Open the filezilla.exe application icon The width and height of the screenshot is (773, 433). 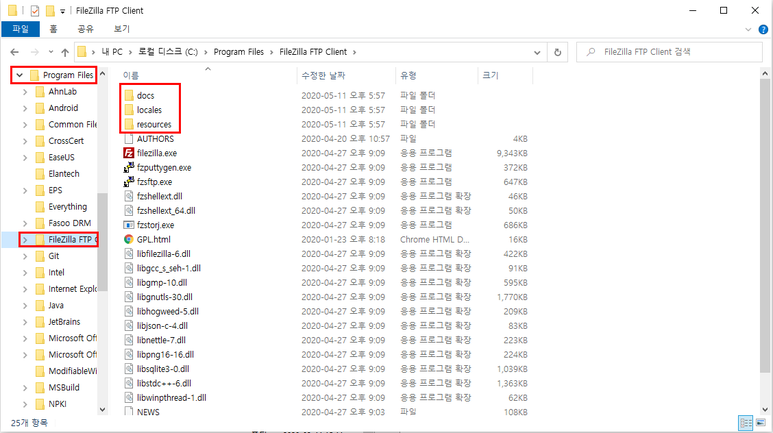coord(129,153)
